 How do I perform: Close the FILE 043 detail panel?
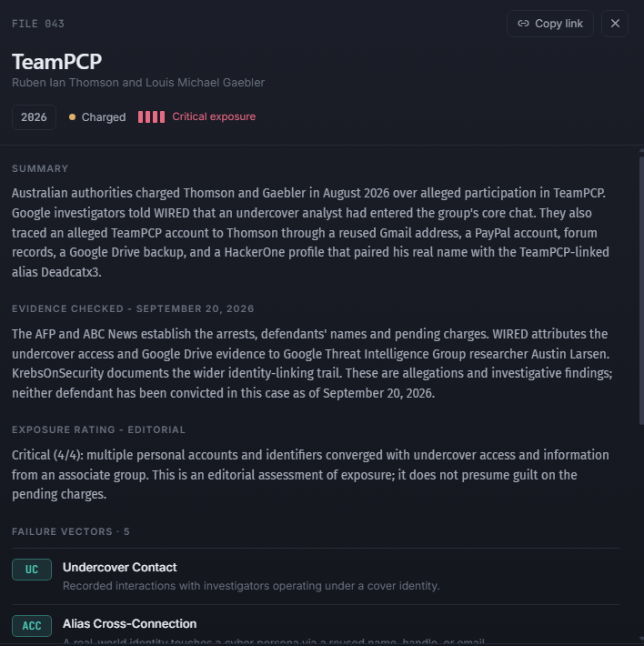[x=615, y=24]
